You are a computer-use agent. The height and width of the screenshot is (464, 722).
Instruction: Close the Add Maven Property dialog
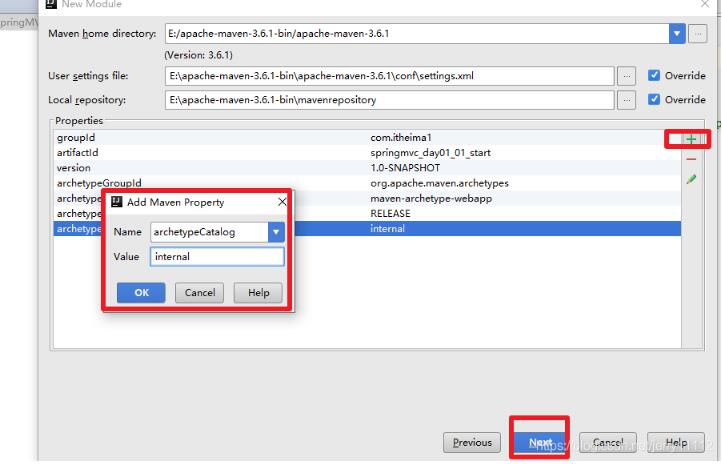pos(282,202)
